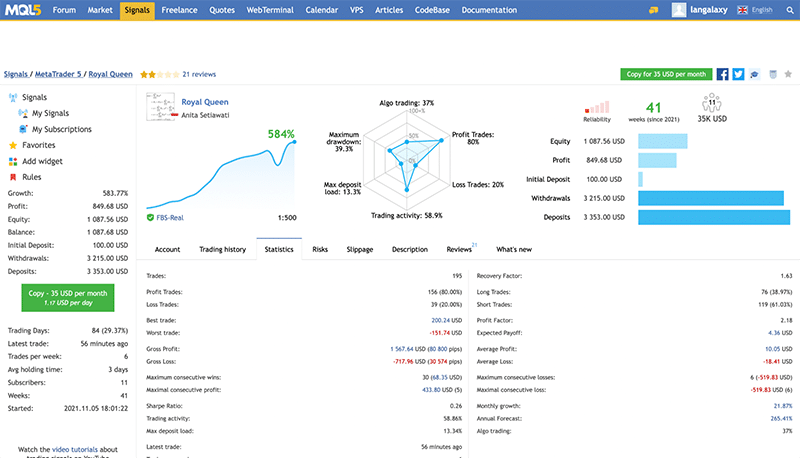Open the What's new tab

tap(514, 249)
